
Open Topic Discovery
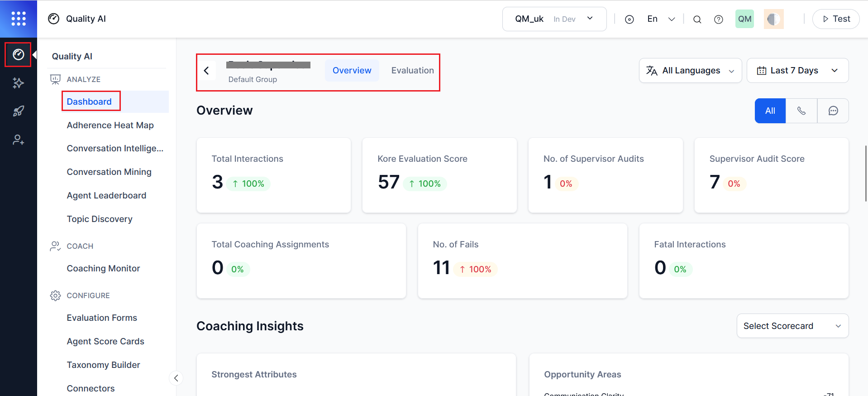100,219
